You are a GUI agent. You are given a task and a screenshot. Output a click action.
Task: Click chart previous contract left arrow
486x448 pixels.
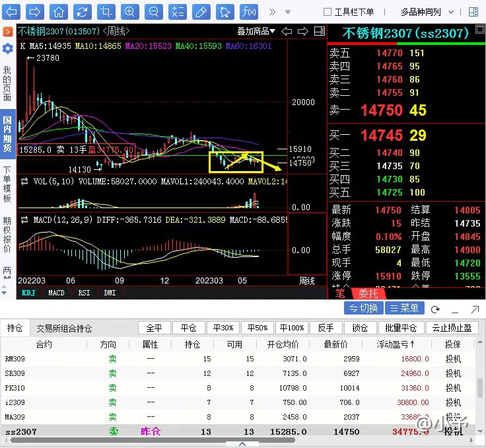(x=287, y=31)
